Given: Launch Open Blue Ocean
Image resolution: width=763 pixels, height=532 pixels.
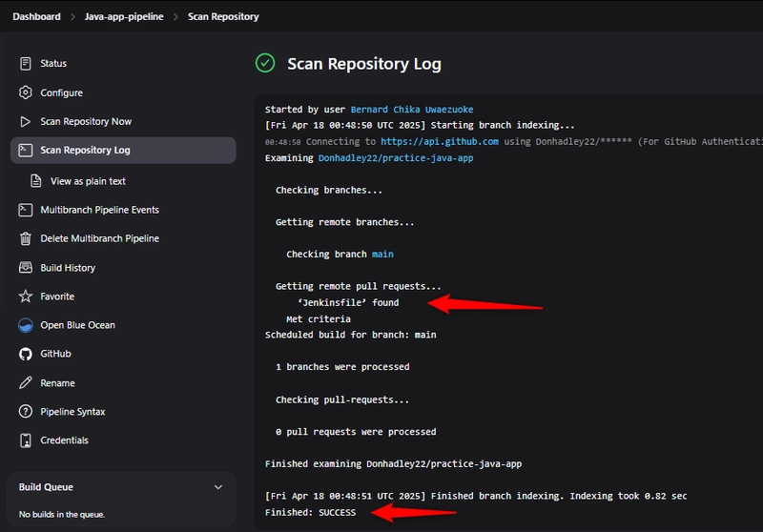Looking at the screenshot, I should tap(78, 325).
